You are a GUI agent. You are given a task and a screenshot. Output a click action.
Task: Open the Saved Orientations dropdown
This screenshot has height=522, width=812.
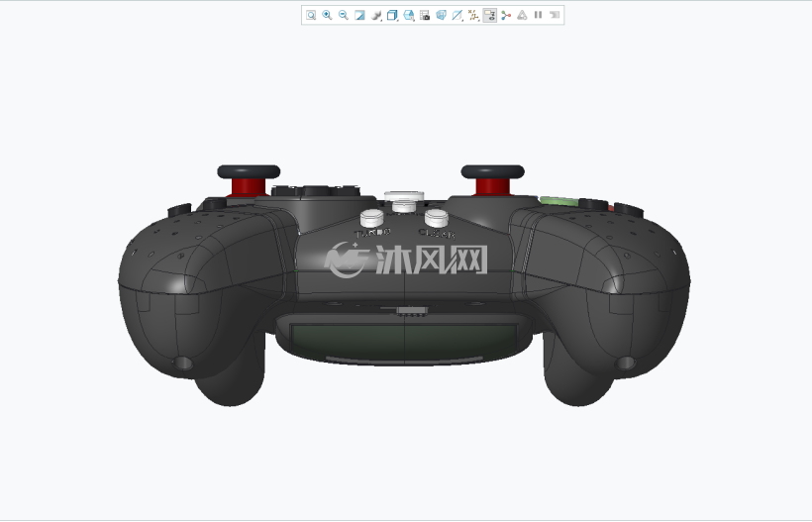[x=409, y=15]
